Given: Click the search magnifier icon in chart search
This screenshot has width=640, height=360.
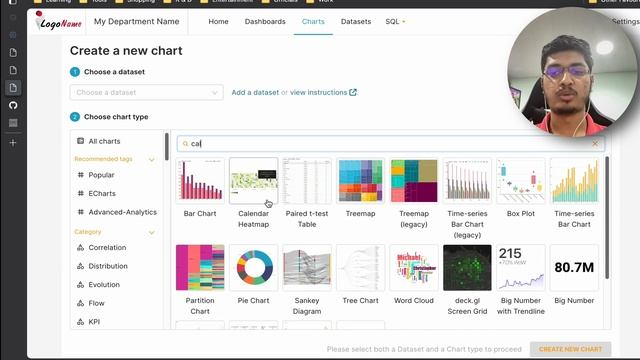Looking at the screenshot, I should pyautogui.click(x=185, y=144).
